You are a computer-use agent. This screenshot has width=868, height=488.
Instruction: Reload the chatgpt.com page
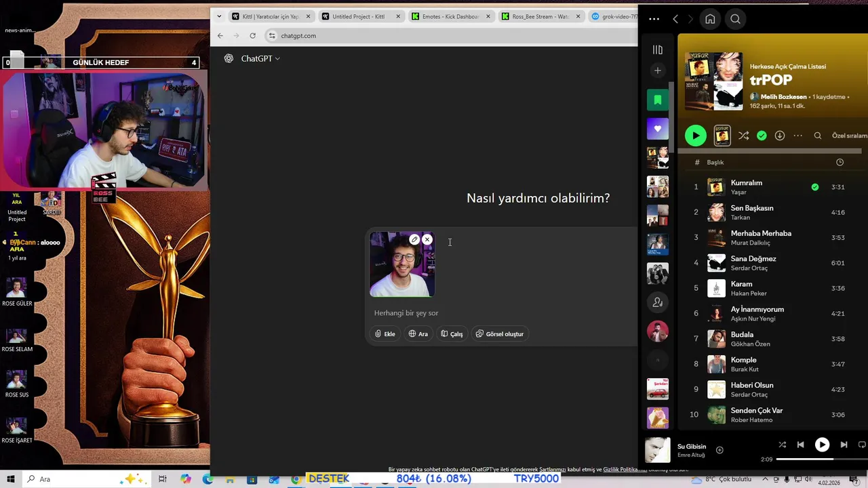(252, 36)
